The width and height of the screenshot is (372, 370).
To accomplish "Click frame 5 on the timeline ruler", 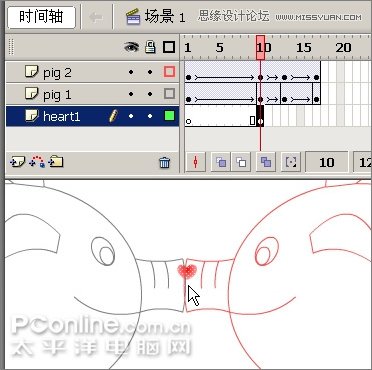I will (220, 48).
